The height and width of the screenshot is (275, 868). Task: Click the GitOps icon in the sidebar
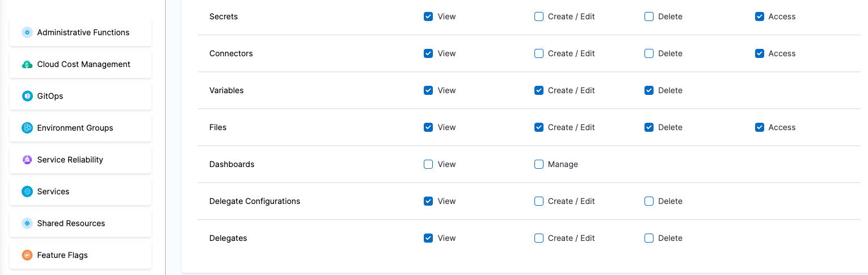[x=27, y=96]
